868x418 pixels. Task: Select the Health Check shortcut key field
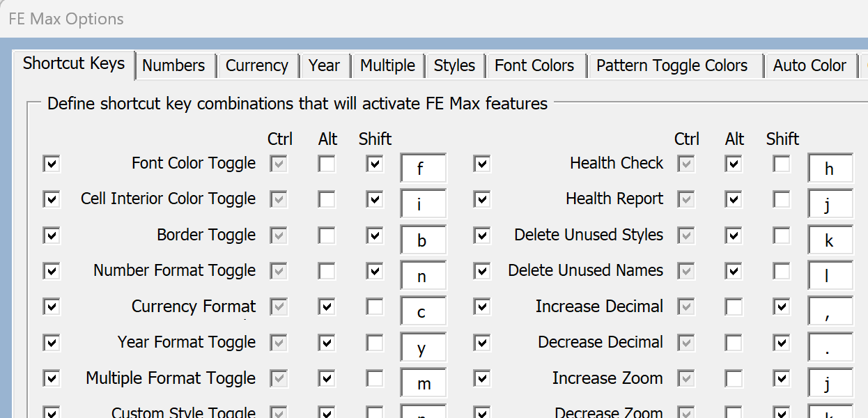point(830,169)
